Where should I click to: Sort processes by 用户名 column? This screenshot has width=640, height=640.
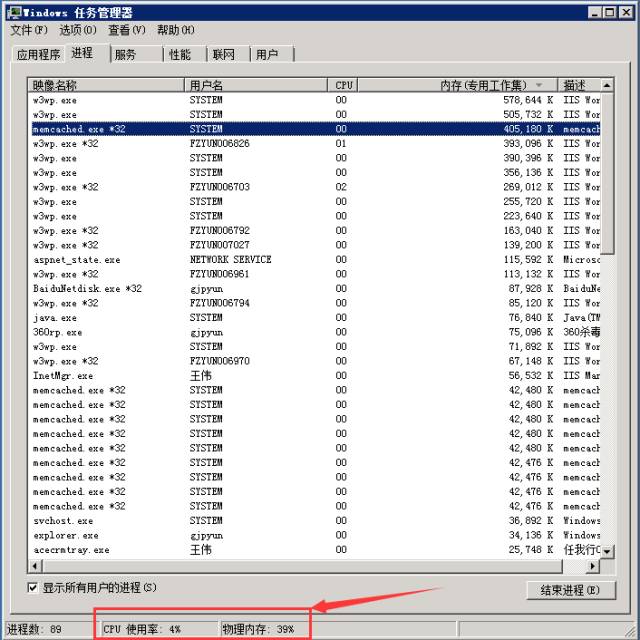pyautogui.click(x=257, y=86)
